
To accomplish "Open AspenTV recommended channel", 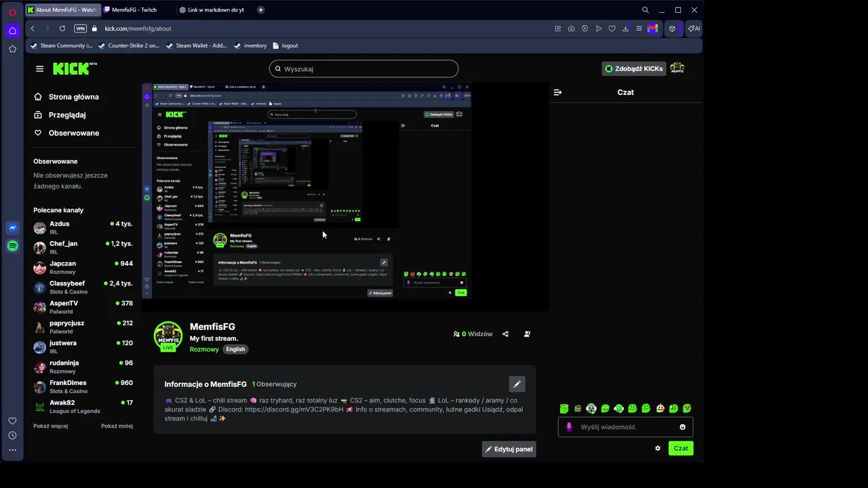I will click(x=83, y=307).
